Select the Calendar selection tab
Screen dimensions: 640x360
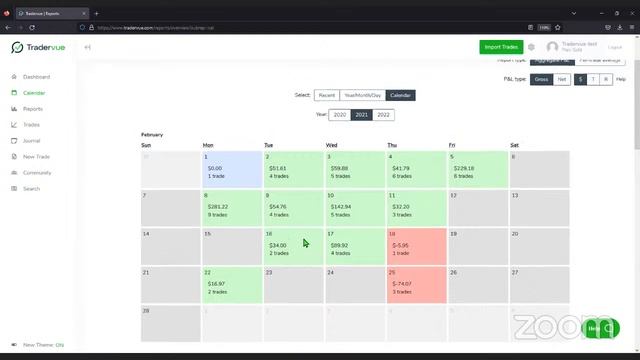(x=400, y=95)
